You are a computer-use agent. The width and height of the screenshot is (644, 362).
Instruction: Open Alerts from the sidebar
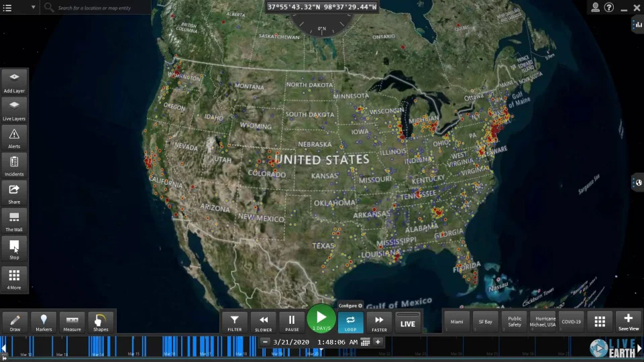click(14, 136)
